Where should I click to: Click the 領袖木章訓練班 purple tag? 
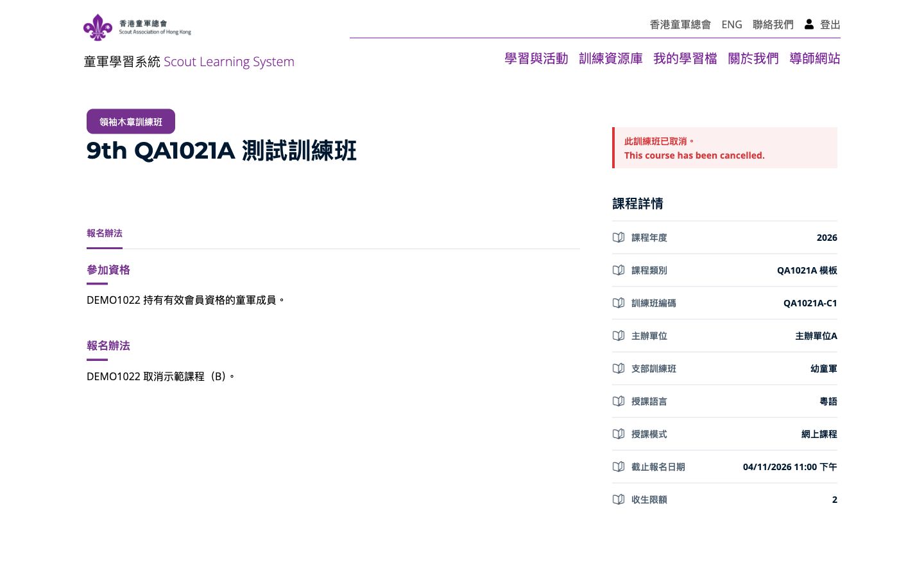tap(131, 121)
